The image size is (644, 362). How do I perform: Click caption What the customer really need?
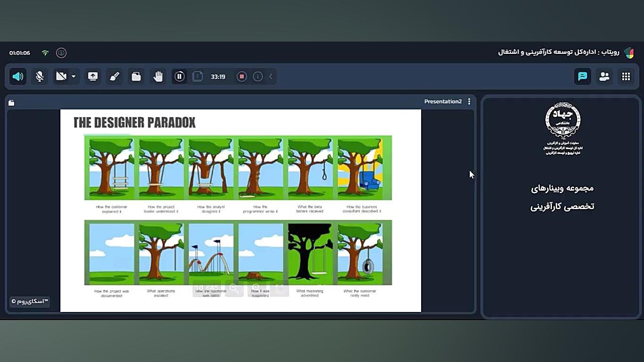tap(360, 294)
